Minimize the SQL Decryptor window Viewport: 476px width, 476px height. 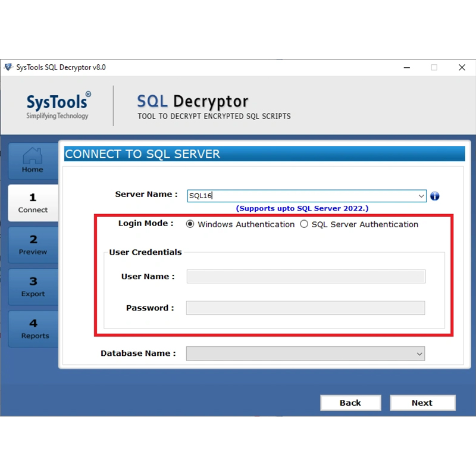click(x=407, y=67)
